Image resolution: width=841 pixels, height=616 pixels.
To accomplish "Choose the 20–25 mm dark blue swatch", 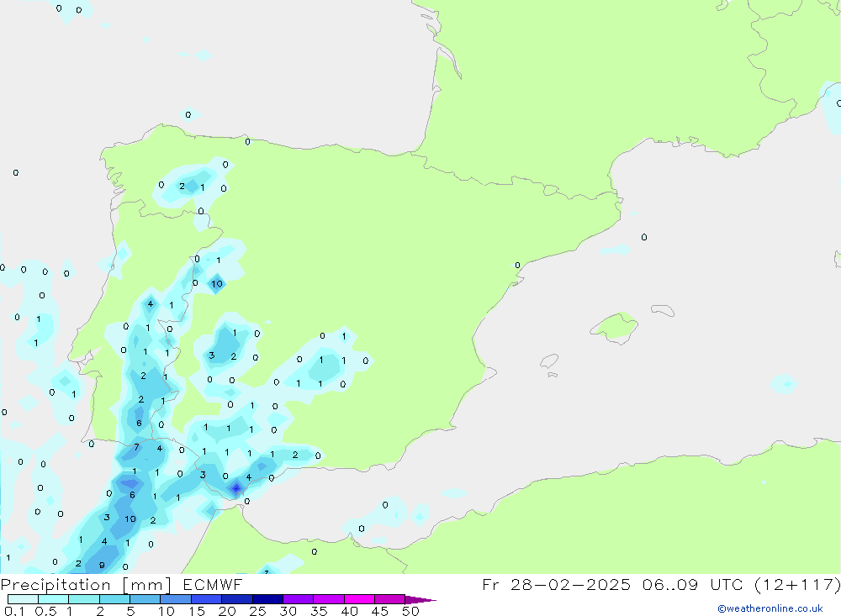I will click(237, 599).
